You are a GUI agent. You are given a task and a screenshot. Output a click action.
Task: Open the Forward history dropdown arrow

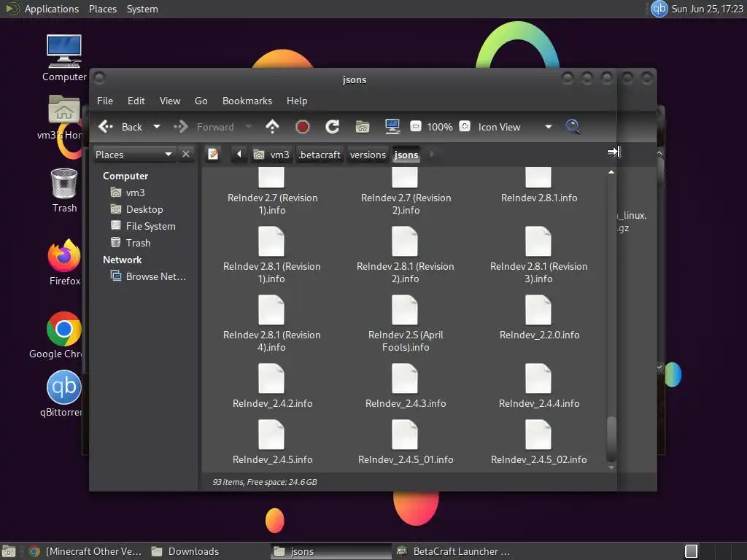pos(248,127)
